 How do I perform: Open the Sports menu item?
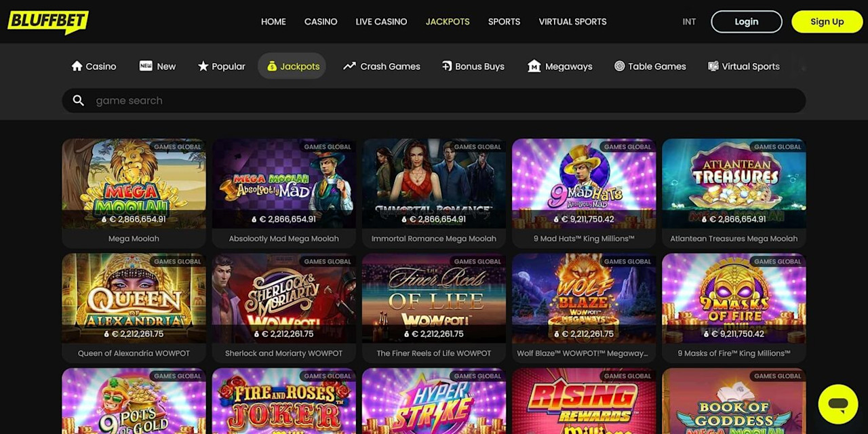[504, 22]
